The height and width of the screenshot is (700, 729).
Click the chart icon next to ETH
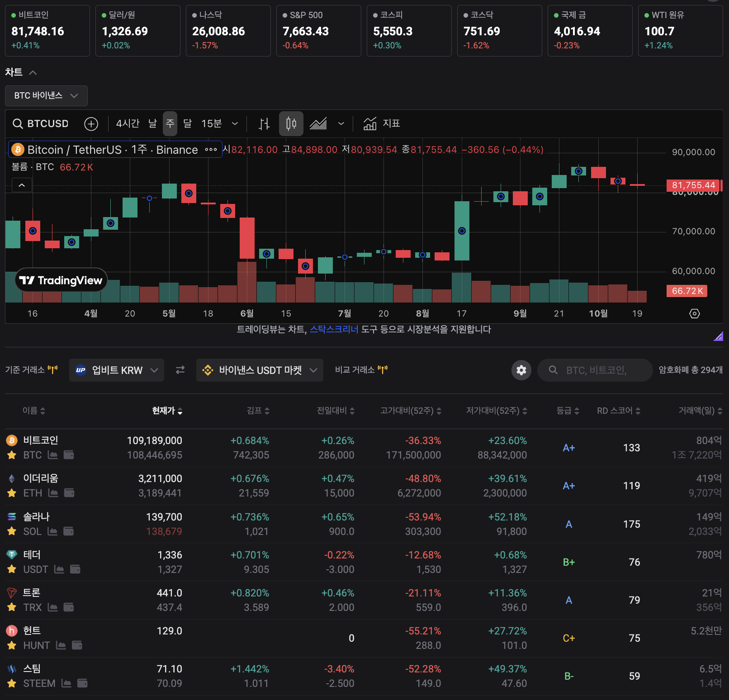pos(53,493)
